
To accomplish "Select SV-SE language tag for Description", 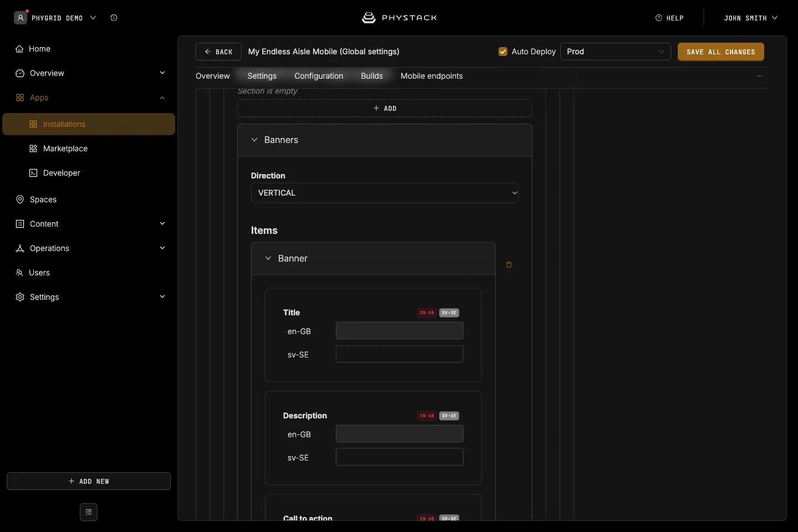I will (449, 416).
